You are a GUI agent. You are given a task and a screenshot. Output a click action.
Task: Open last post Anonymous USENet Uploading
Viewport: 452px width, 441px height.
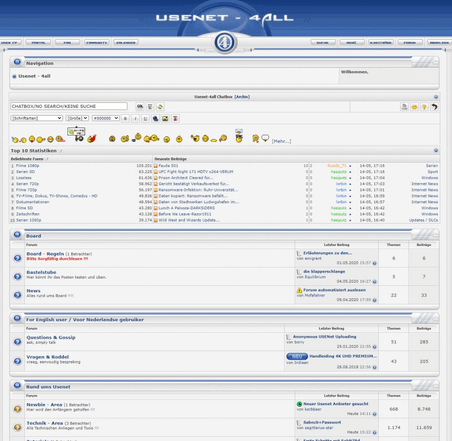coord(324,337)
